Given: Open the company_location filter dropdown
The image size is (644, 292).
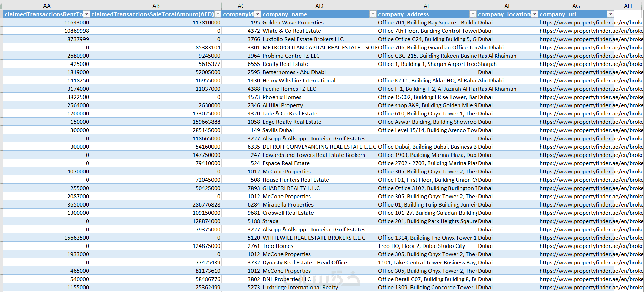Looking at the screenshot, I should (534, 14).
